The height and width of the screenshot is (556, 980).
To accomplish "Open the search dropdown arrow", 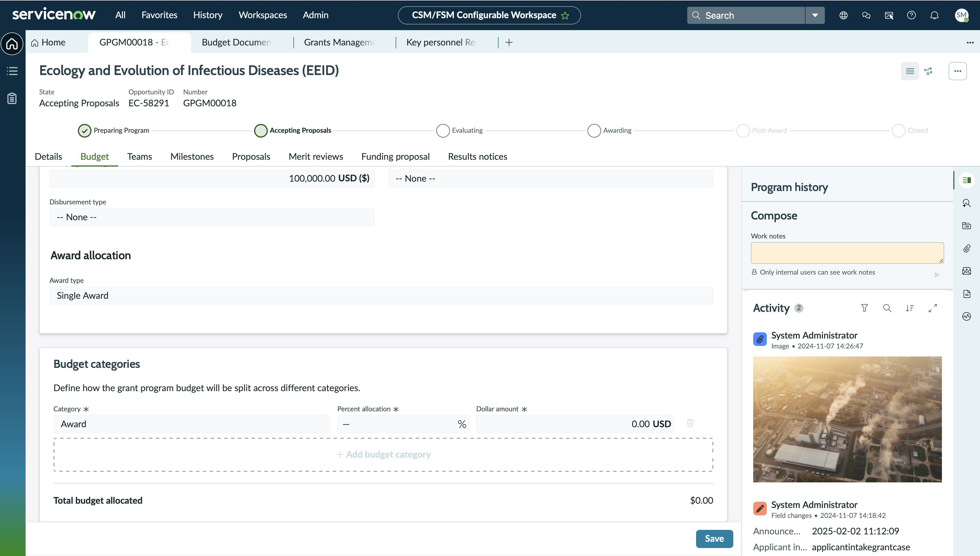I will pos(815,15).
